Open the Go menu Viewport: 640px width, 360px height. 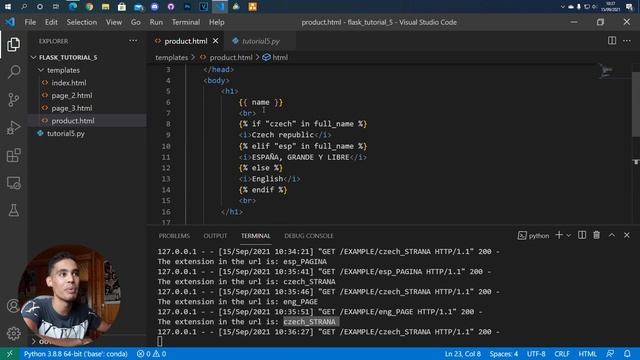pos(136,22)
